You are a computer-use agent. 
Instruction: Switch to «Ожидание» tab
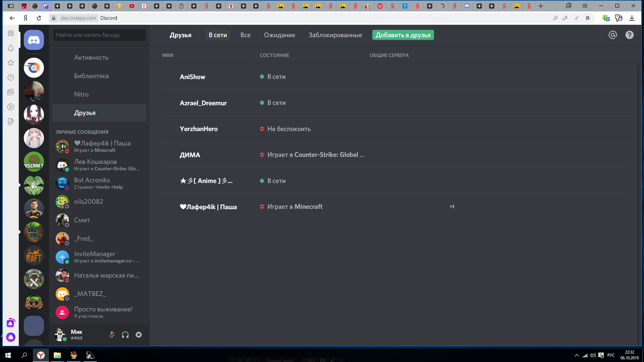point(280,35)
